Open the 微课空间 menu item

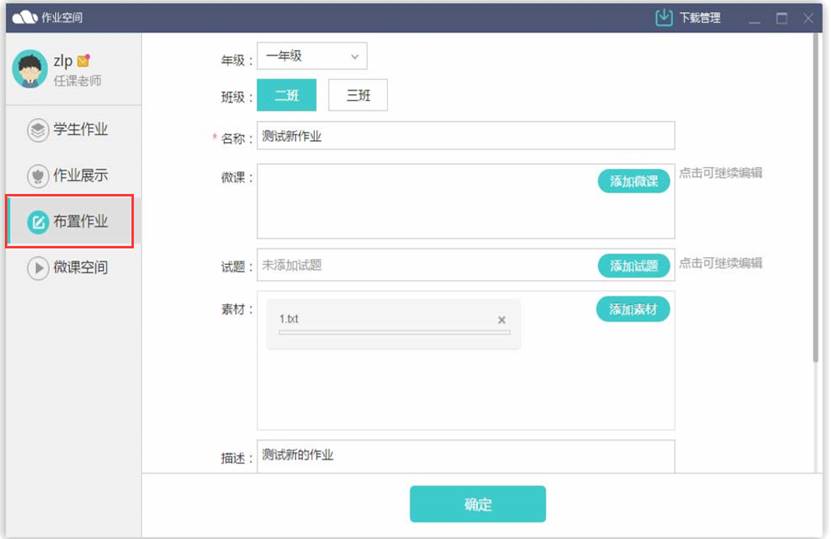pos(73,268)
